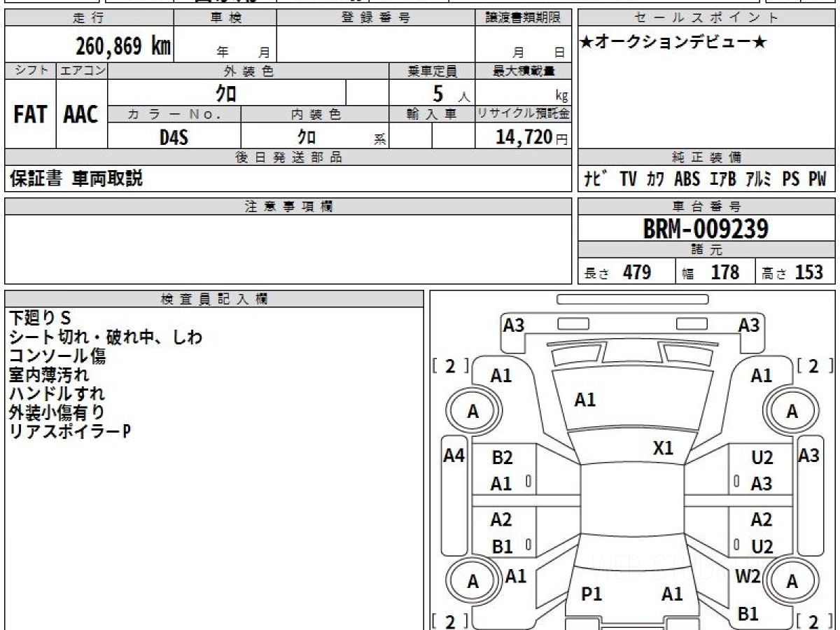This screenshot has height=630, width=840.
Task: Click the エアコン column header
Action: pos(82,71)
